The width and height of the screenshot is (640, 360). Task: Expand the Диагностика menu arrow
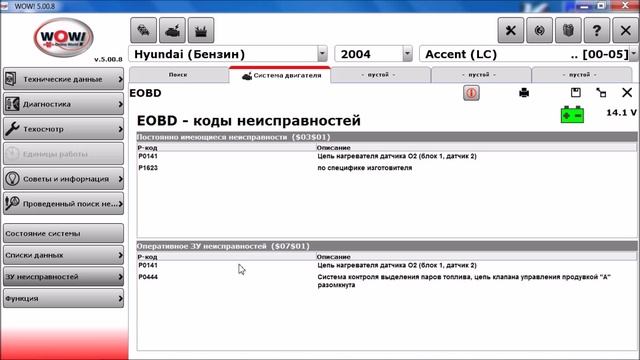coord(120,104)
